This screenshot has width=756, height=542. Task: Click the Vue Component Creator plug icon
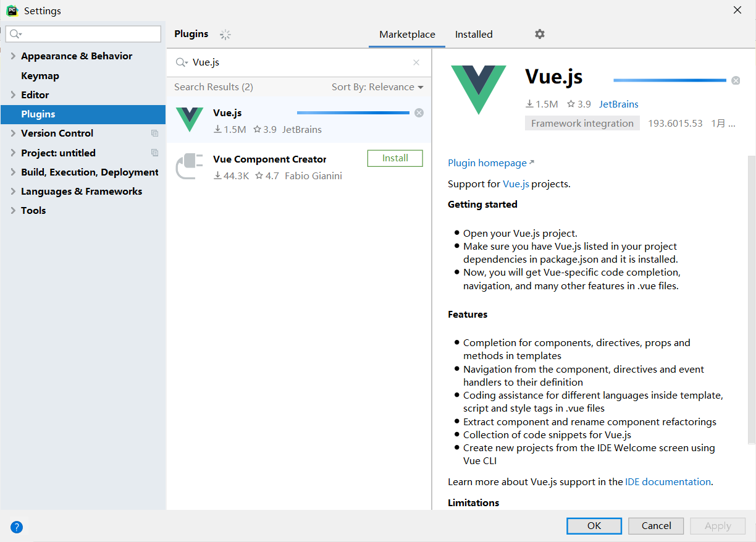pos(190,166)
